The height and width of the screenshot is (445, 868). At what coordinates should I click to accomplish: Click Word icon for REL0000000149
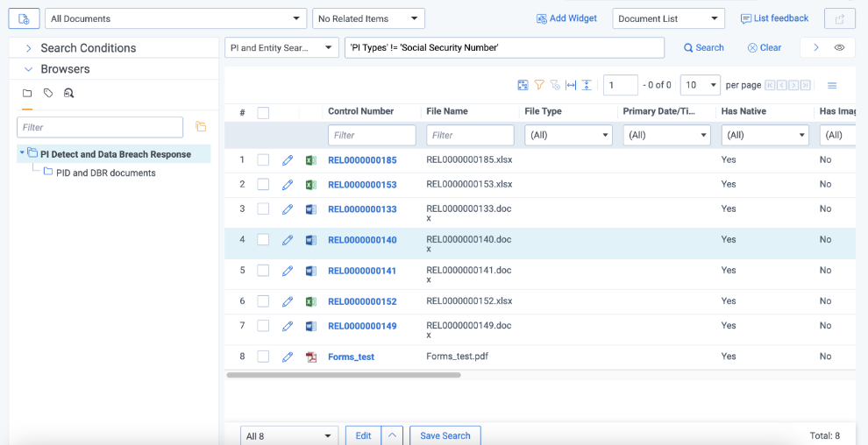pos(311,326)
